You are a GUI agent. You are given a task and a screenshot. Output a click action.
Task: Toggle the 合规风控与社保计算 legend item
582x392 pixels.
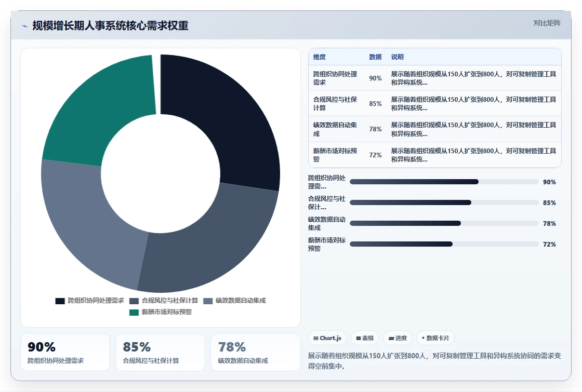[164, 301]
